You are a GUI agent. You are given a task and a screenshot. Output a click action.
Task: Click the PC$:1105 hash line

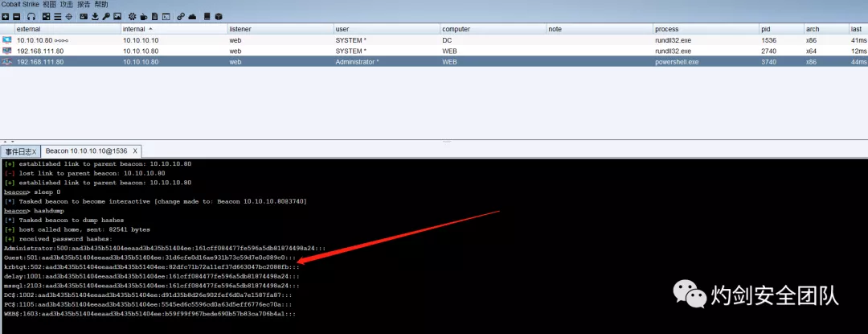coord(148,304)
